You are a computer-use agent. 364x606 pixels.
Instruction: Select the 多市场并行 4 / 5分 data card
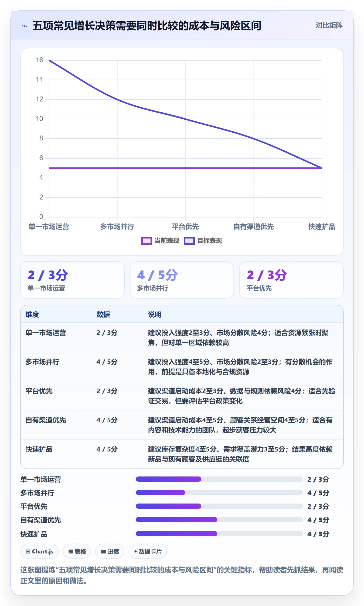coord(182,280)
